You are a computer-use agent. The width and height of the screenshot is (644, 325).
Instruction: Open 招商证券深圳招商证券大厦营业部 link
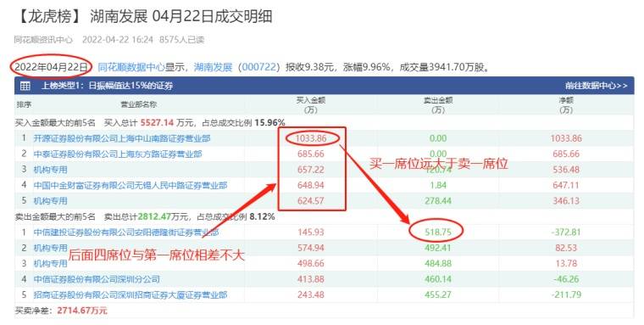tap(130, 295)
